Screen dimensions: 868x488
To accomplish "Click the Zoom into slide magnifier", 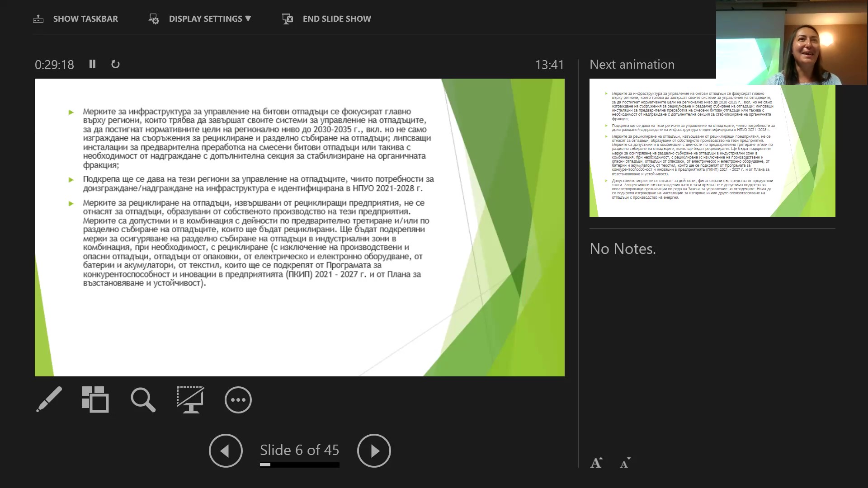I will click(x=143, y=399).
